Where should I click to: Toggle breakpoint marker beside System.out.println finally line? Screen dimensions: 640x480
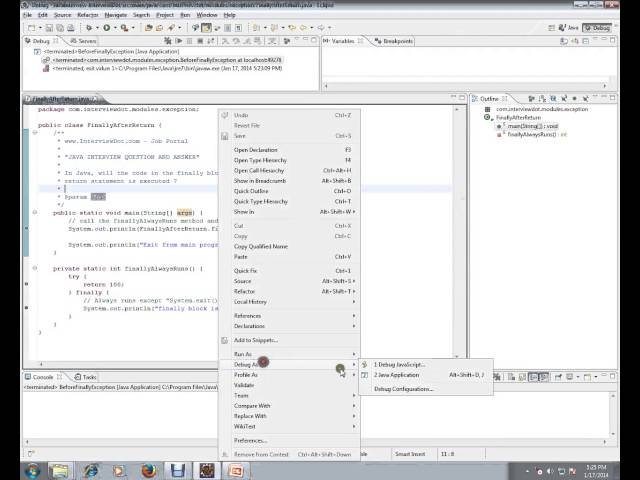(x=27, y=308)
